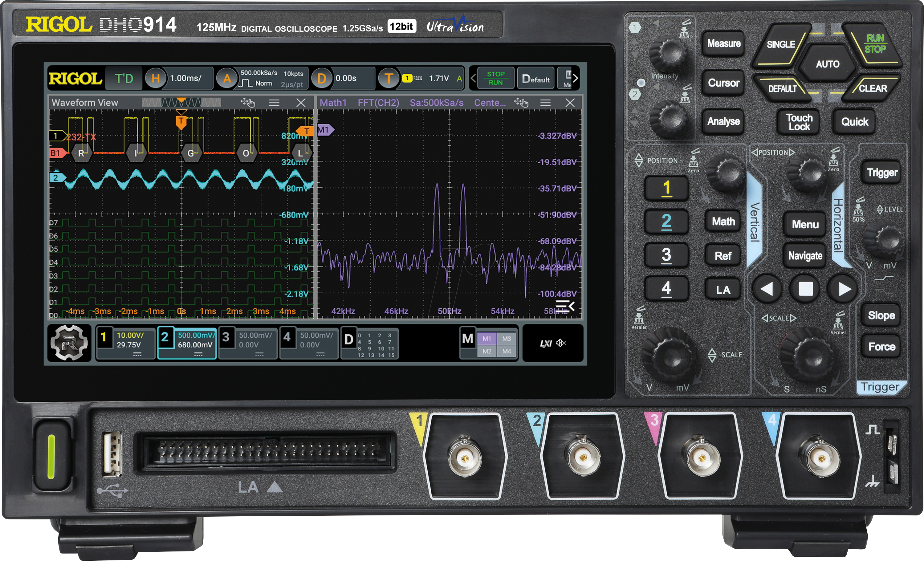
Task: Select the M1 math tab
Action: click(x=487, y=339)
